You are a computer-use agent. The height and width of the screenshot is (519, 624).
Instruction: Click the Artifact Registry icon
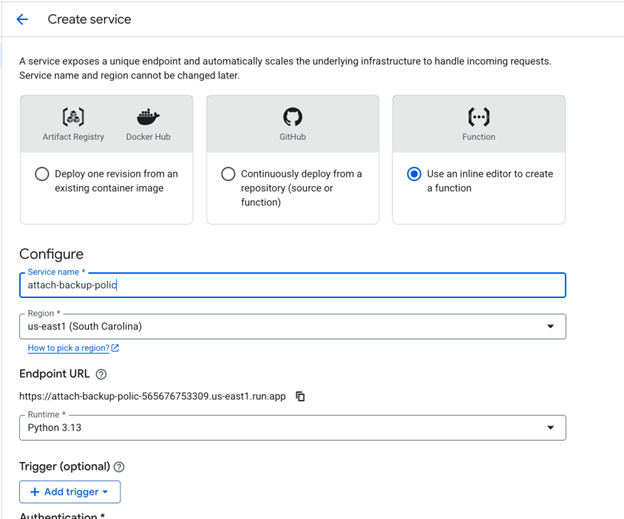coord(72,117)
